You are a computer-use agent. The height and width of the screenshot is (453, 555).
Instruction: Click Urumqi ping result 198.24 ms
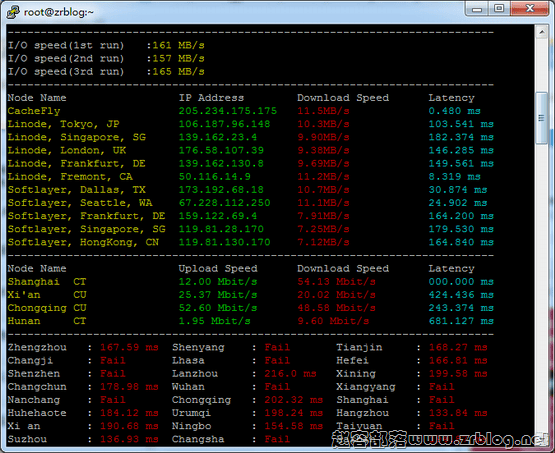click(293, 413)
